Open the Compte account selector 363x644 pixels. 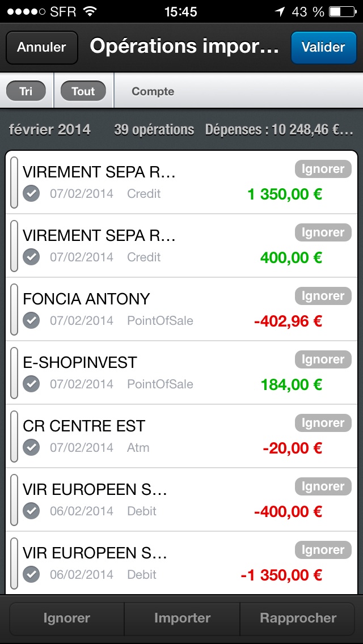coord(153,91)
